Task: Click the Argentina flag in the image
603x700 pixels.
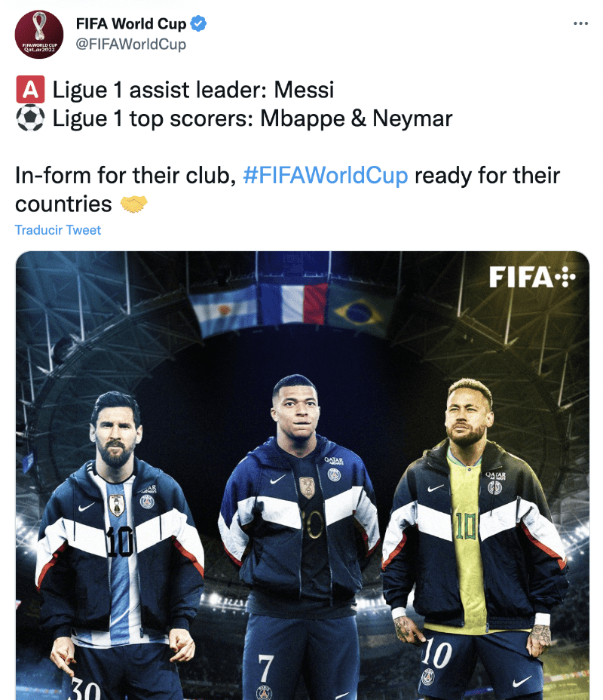Action: (x=224, y=309)
